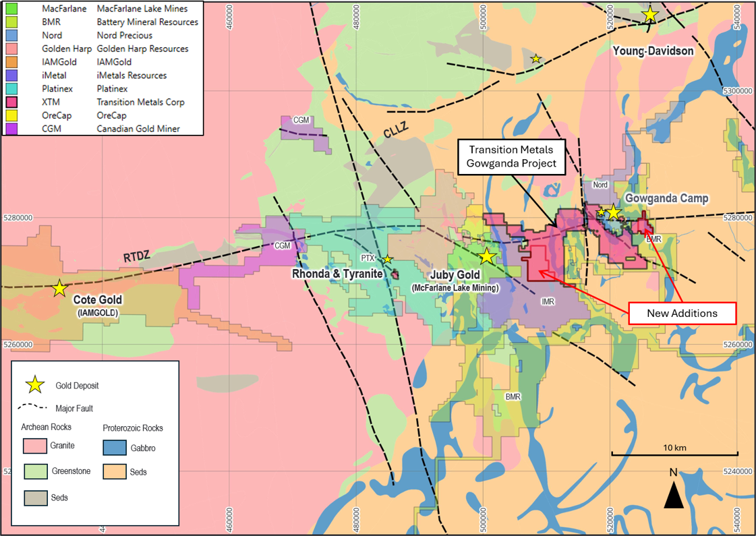Click the Greenstone rock swatch
This screenshot has height=536, width=756.
pyautogui.click(x=36, y=471)
